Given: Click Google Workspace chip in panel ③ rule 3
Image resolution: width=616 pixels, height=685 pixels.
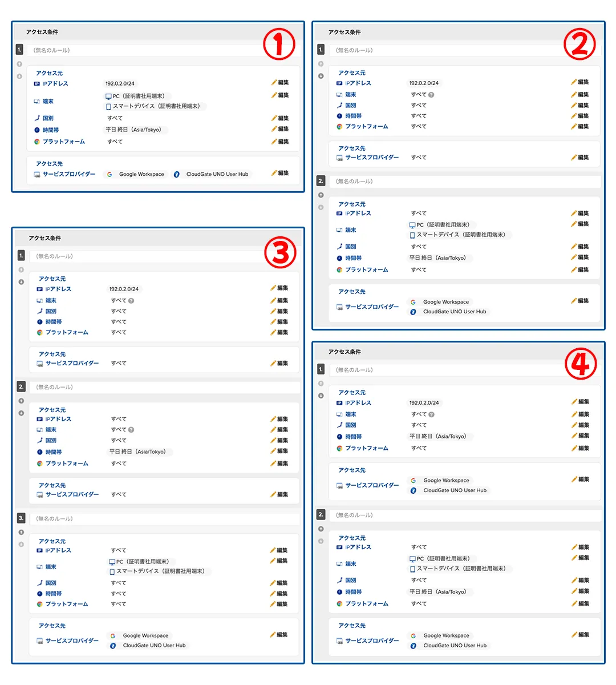Looking at the screenshot, I should click(x=140, y=635).
